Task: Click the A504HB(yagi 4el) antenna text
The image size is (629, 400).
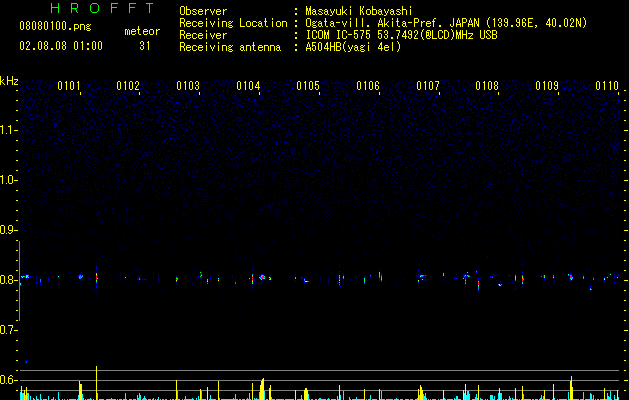Action: point(353,47)
